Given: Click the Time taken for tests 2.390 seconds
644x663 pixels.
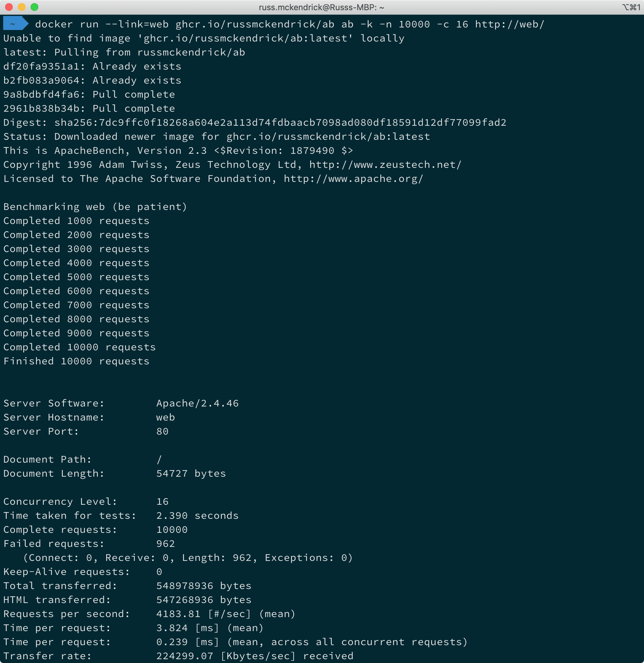Looking at the screenshot, I should coord(198,516).
